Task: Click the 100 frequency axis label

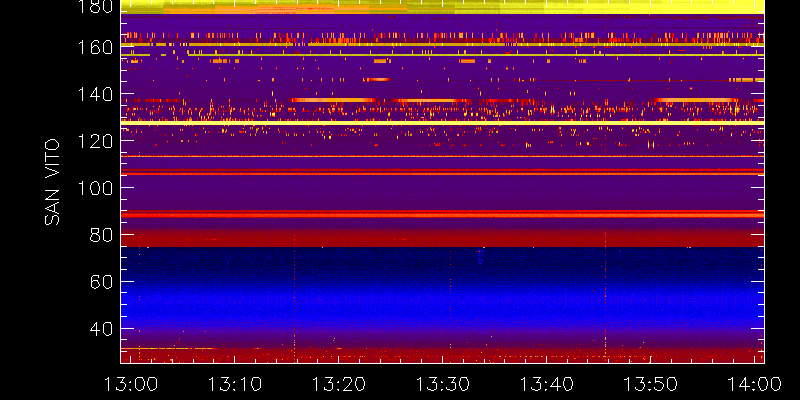Action: pos(94,188)
